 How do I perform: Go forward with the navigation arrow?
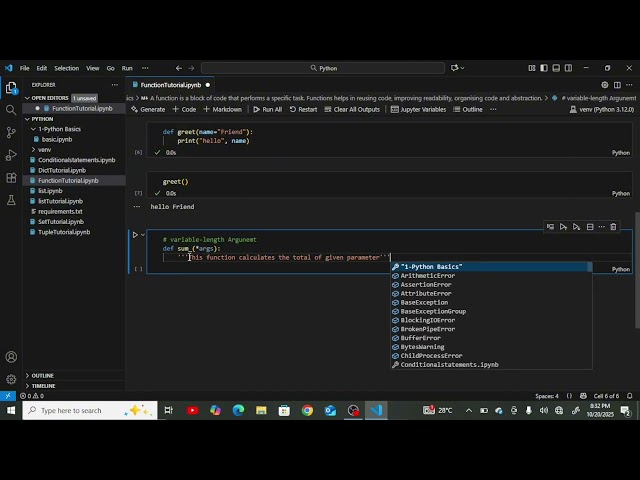tap(191, 68)
